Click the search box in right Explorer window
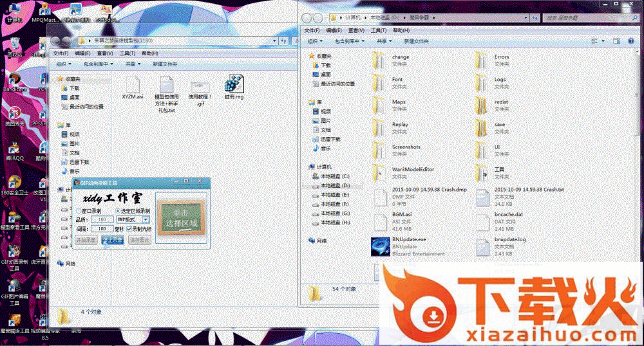The height and width of the screenshot is (346, 644). point(591,18)
